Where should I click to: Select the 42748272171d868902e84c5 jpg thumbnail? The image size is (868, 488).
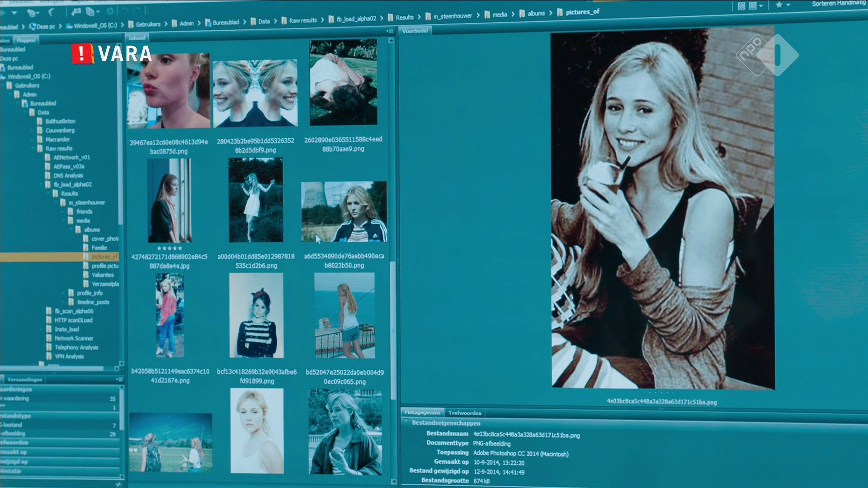click(170, 200)
